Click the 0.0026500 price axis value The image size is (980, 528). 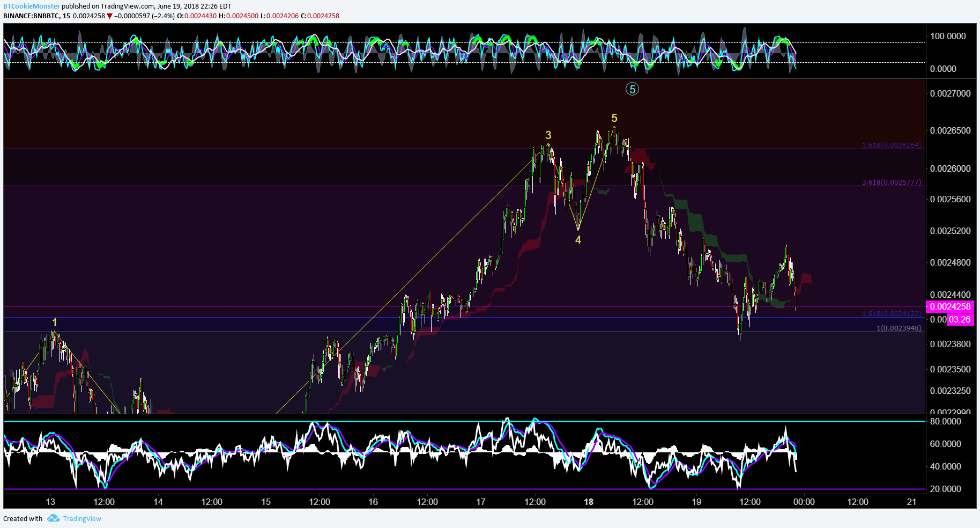pos(950,130)
